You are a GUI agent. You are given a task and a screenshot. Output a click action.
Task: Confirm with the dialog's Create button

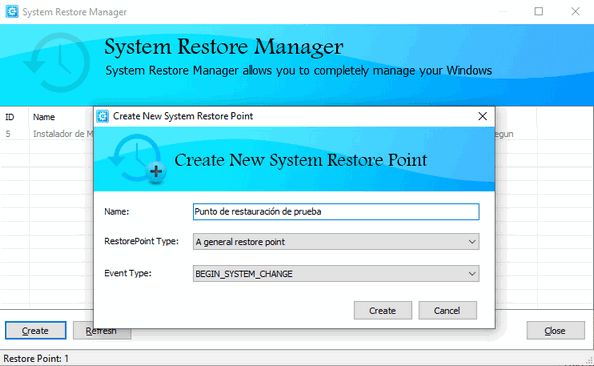(383, 311)
